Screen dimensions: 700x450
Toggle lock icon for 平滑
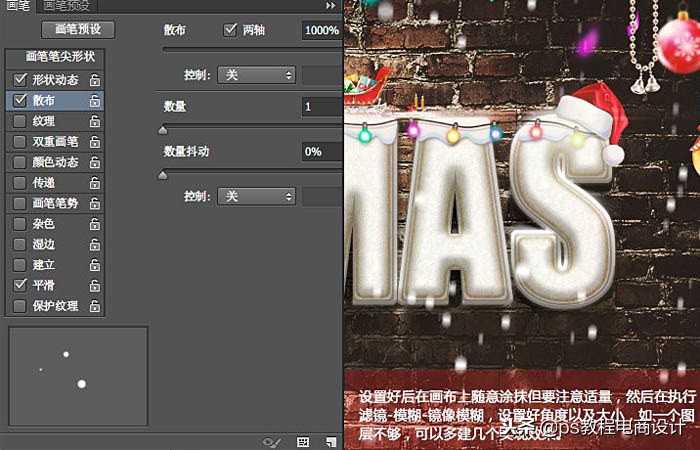pyautogui.click(x=95, y=286)
